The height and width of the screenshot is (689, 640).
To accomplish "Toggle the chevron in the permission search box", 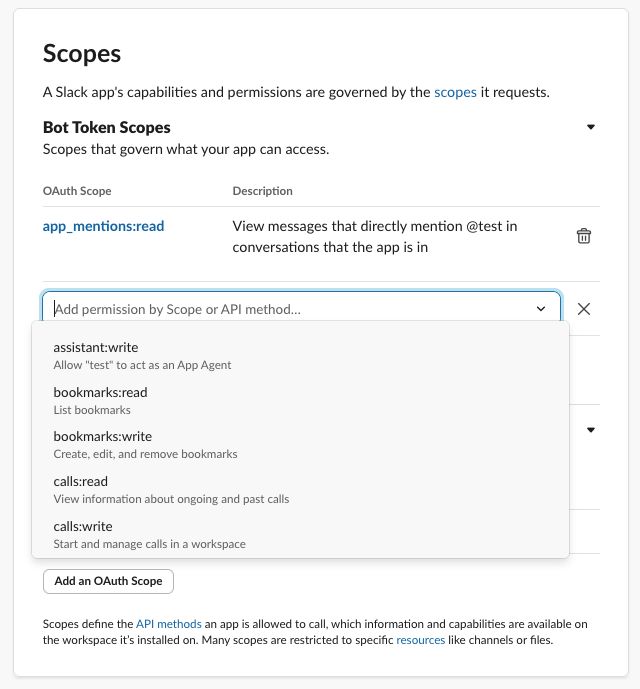I will pos(541,309).
